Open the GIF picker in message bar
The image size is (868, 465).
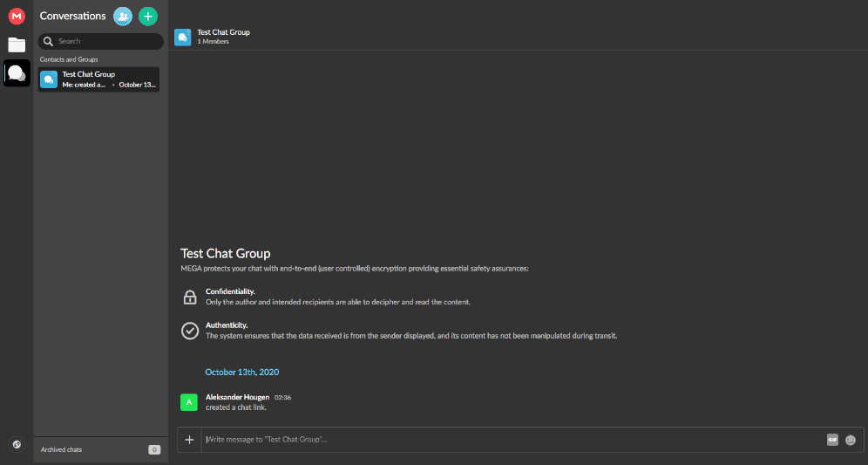pos(832,440)
